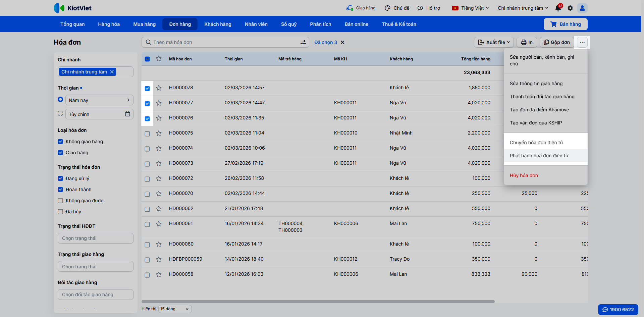
Task: Click the Bán hàng button
Action: [x=566, y=24]
